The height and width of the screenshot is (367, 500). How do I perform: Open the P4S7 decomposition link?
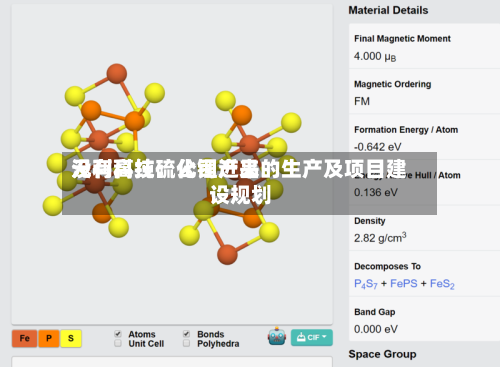[x=366, y=284]
